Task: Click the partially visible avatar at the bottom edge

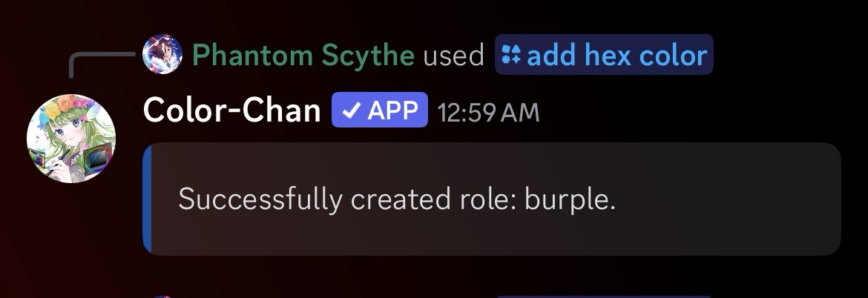Action: coord(162,296)
